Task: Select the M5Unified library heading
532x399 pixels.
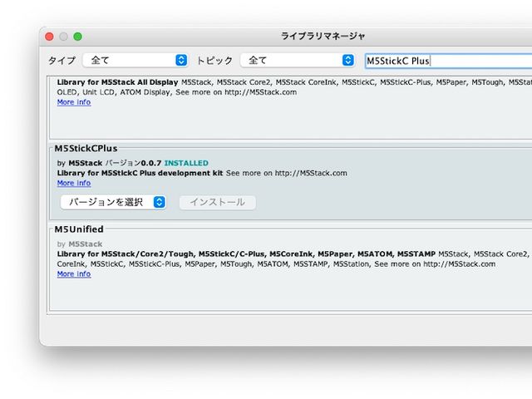Action: pos(79,229)
